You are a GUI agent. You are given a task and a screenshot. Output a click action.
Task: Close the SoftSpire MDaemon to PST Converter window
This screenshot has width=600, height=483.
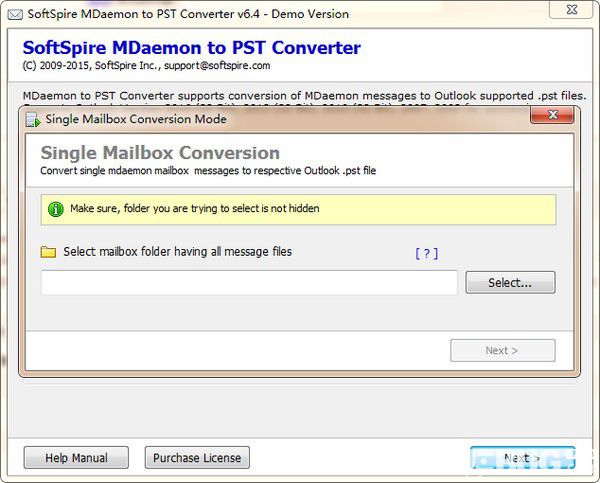pos(571,10)
